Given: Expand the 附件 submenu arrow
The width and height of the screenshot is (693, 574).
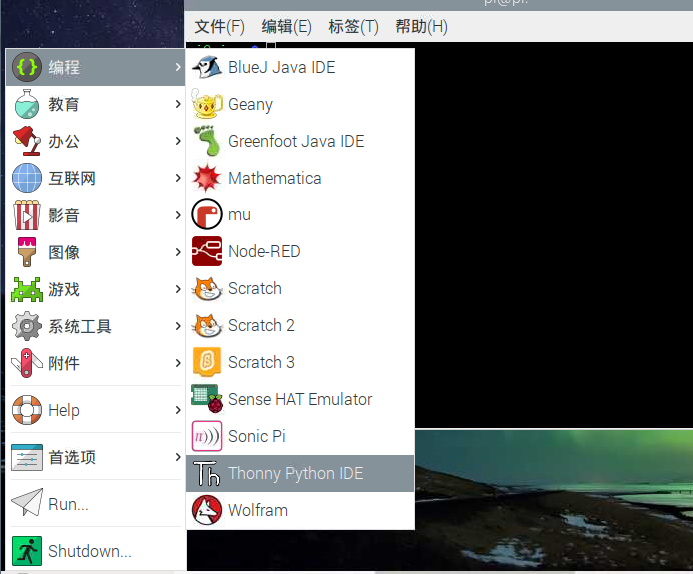Looking at the screenshot, I should pos(178,363).
